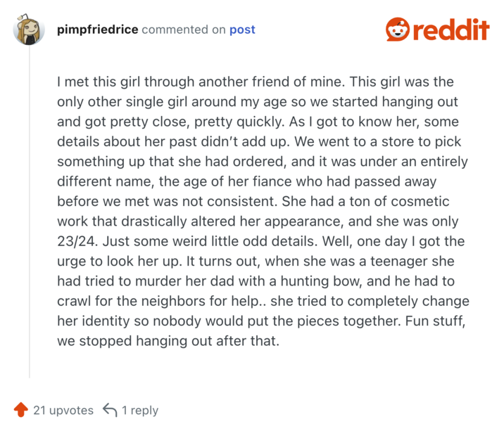Screen dimensions: 504x424
Task: Open the "1 reply" thread
Action: (140, 410)
